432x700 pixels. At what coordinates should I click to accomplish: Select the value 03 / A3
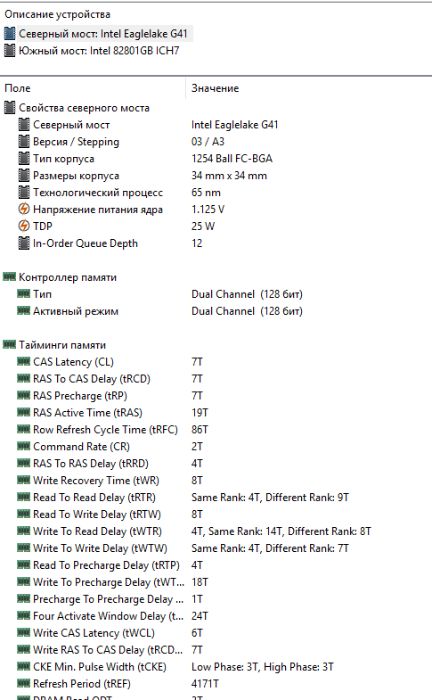click(x=208, y=142)
